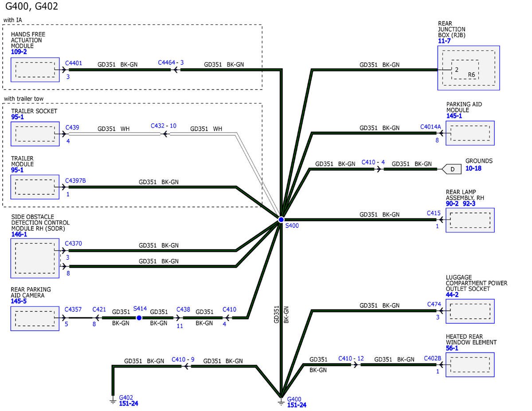The height and width of the screenshot is (411, 532).
Task: Select the Heated Rear Window Element box
Action: (470, 365)
